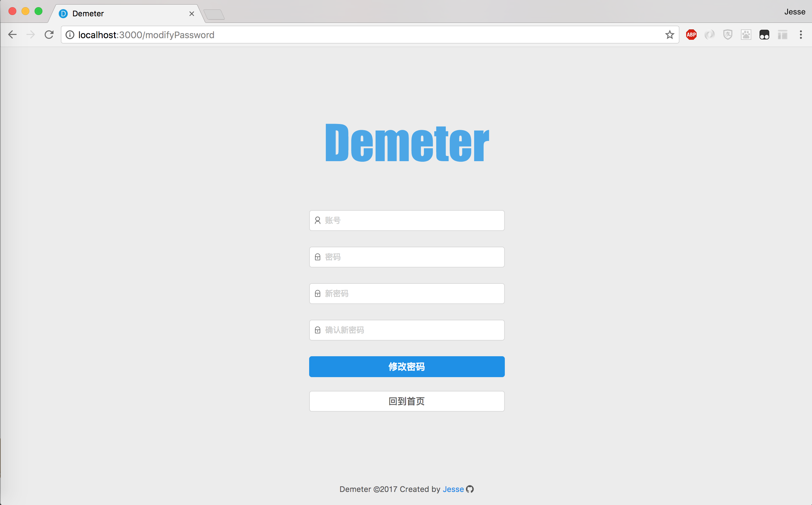The width and height of the screenshot is (812, 505).
Task: Click the 修改密码 submit button
Action: pos(407,367)
